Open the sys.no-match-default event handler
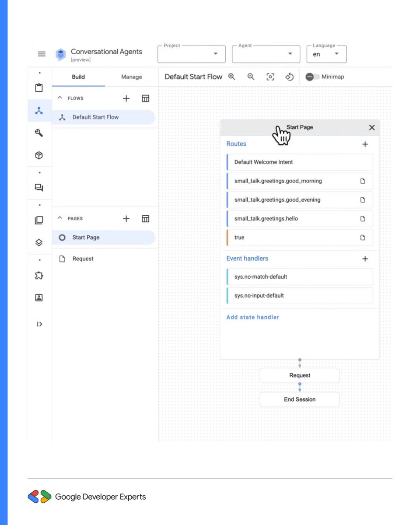Viewport: 420px width, 525px height. point(300,277)
